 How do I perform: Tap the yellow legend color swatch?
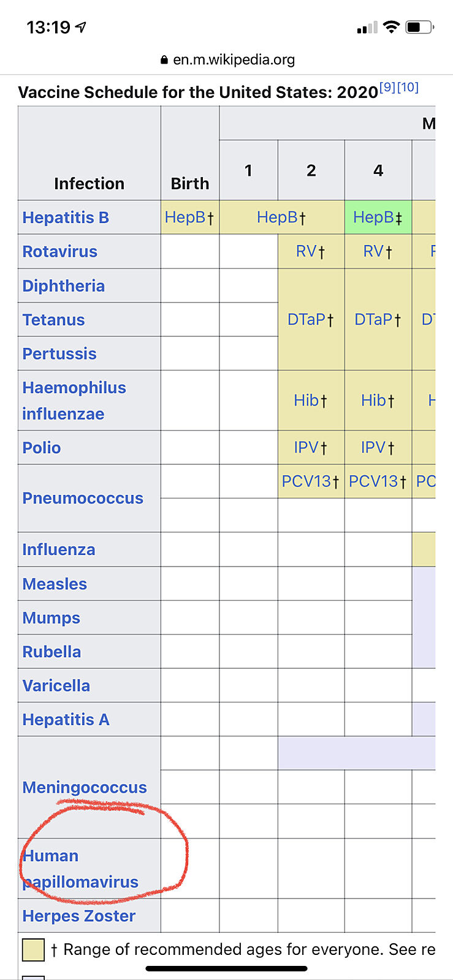click(33, 949)
